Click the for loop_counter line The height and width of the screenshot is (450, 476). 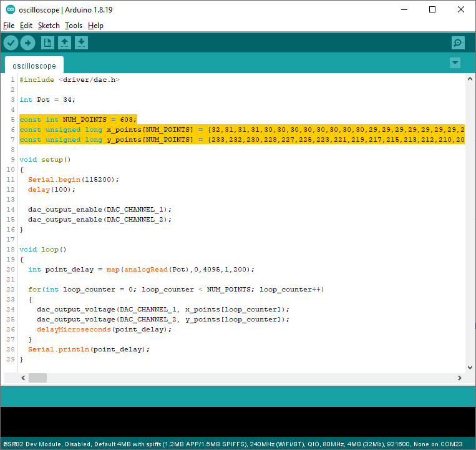[x=176, y=290]
